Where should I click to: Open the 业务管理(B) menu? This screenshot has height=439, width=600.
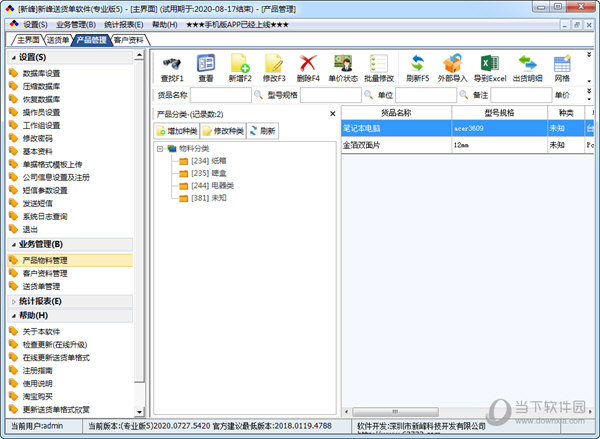77,24
